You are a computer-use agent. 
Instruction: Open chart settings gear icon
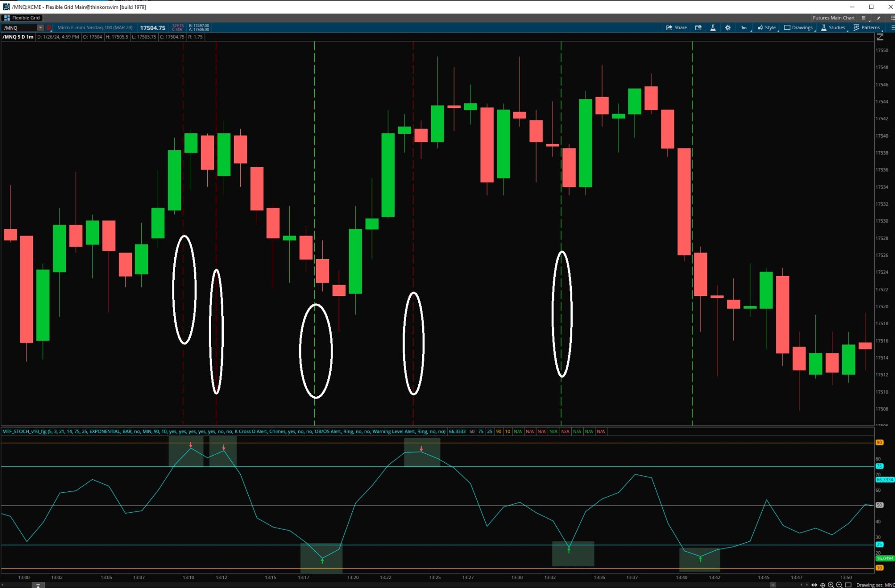(728, 27)
